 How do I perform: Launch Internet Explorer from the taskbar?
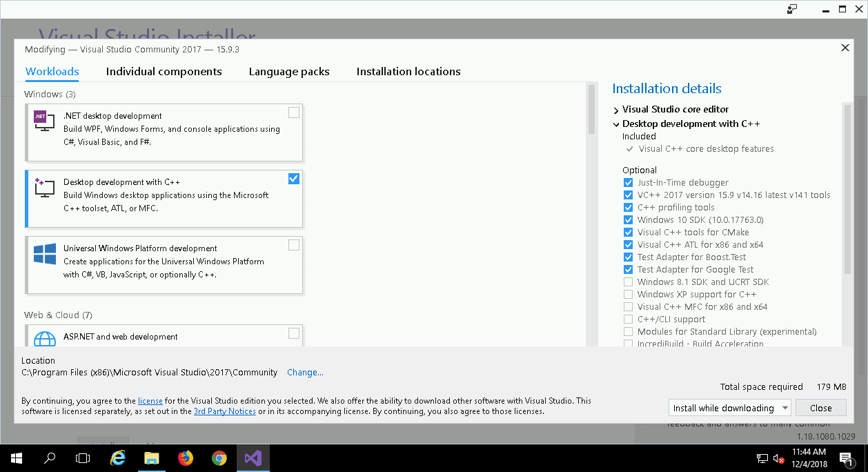118,458
